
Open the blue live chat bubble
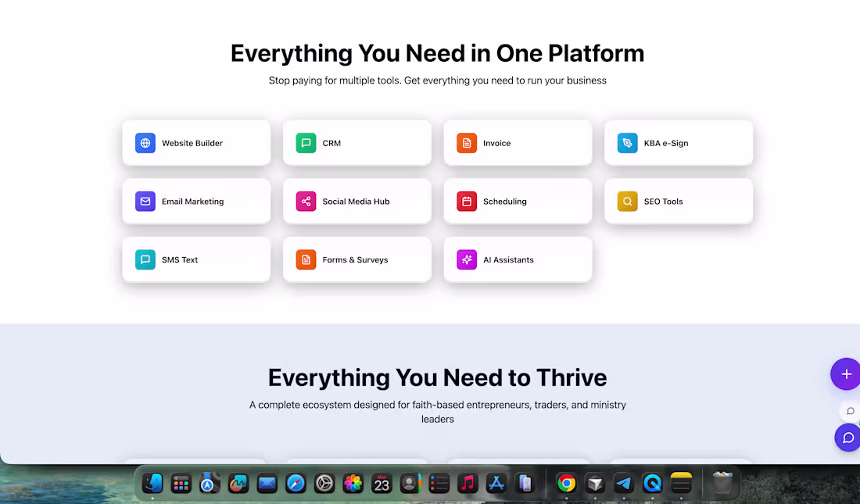pyautogui.click(x=847, y=438)
